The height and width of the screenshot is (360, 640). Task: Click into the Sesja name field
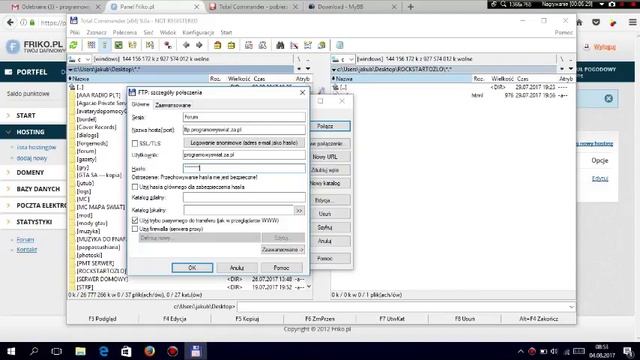(244, 117)
